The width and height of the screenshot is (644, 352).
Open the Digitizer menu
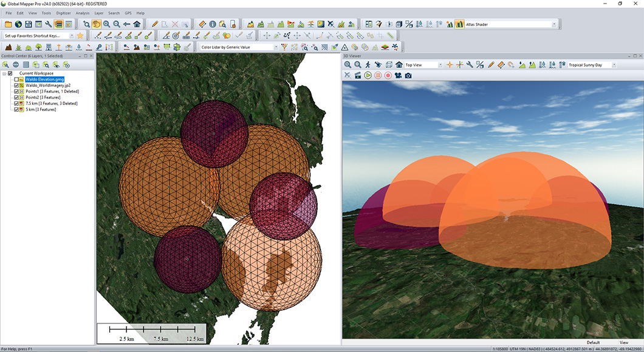(63, 13)
